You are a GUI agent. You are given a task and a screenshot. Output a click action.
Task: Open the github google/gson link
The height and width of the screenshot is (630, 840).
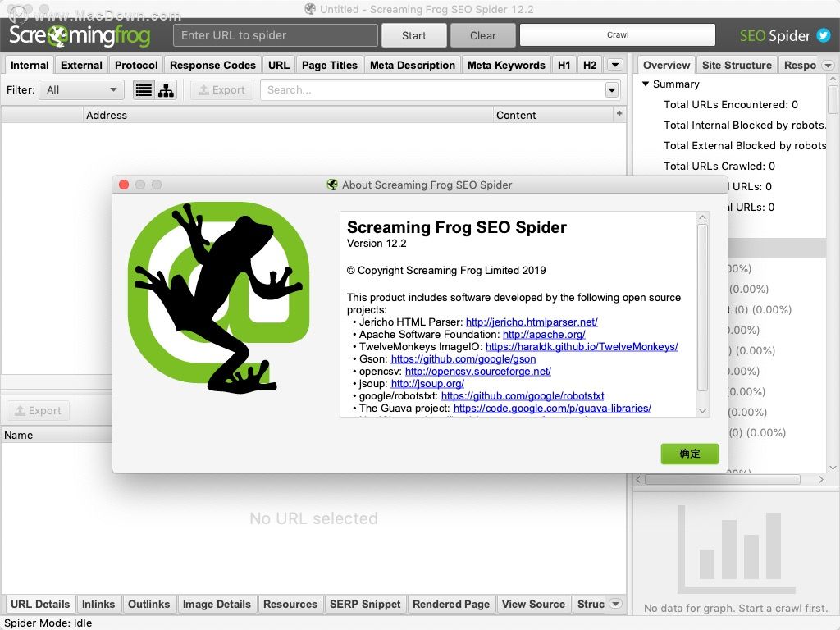[x=463, y=359]
